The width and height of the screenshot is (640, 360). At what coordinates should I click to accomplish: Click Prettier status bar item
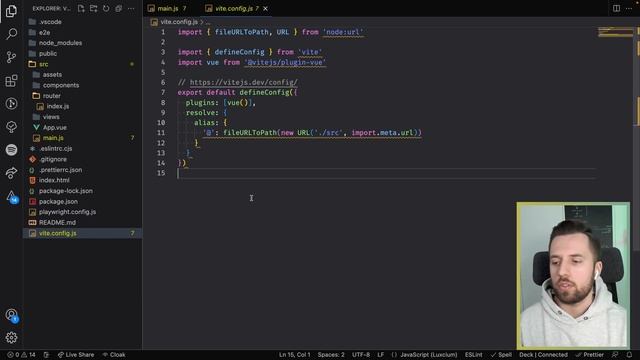(589, 355)
